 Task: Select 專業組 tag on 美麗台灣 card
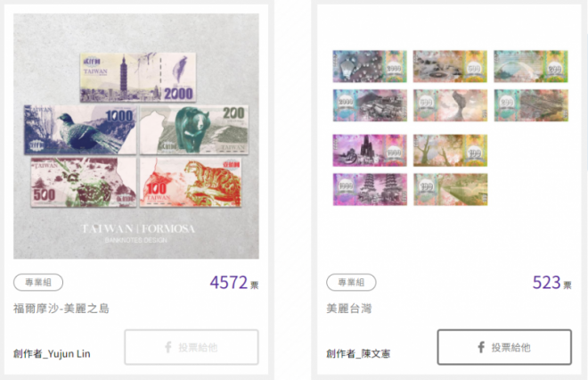pos(351,283)
